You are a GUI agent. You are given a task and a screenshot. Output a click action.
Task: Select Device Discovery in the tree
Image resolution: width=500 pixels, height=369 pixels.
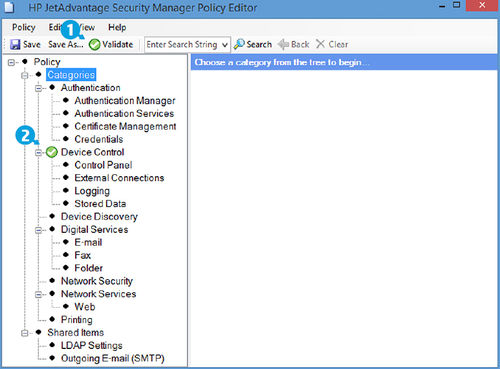[x=99, y=217]
